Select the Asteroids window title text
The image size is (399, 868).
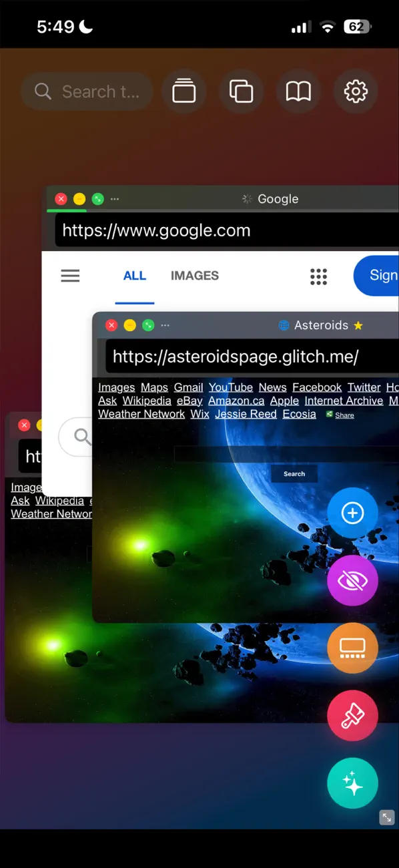pyautogui.click(x=322, y=325)
